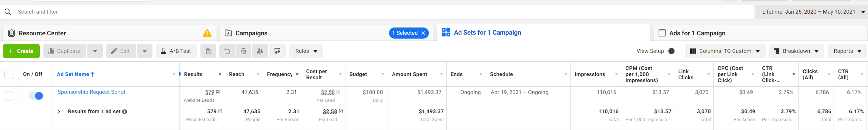Click the export/share toolbar icon

(277, 51)
